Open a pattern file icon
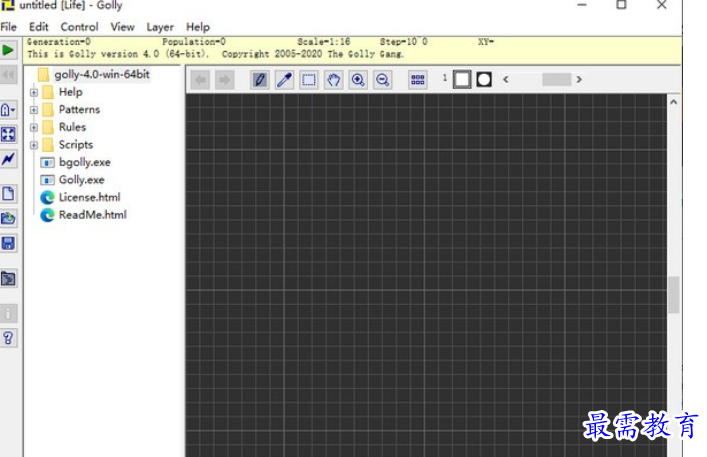 coord(8,219)
